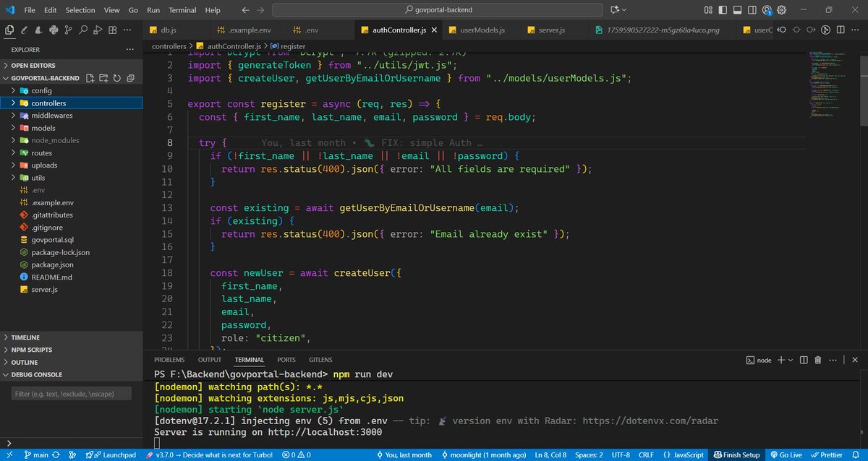Open the Copilot chat icon in title bar
This screenshot has width=868, height=461.
(615, 10)
